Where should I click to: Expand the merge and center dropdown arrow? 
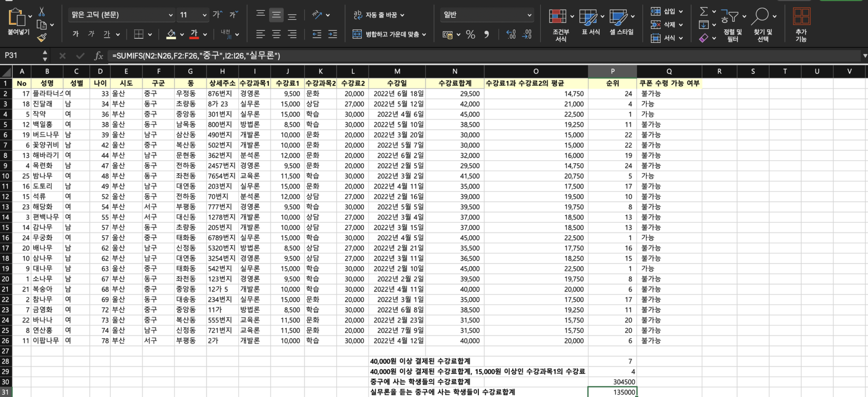pos(424,34)
